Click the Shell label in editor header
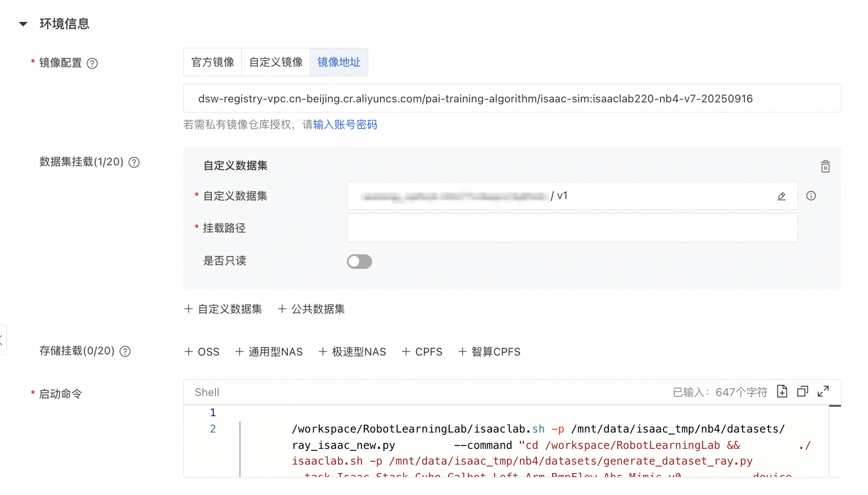This screenshot has width=868, height=495. (207, 393)
